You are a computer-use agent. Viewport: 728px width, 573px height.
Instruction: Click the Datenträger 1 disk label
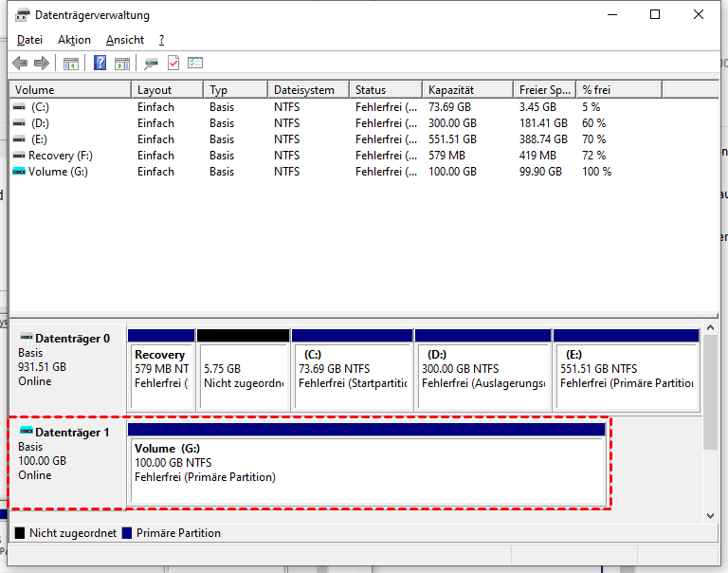pos(72,433)
